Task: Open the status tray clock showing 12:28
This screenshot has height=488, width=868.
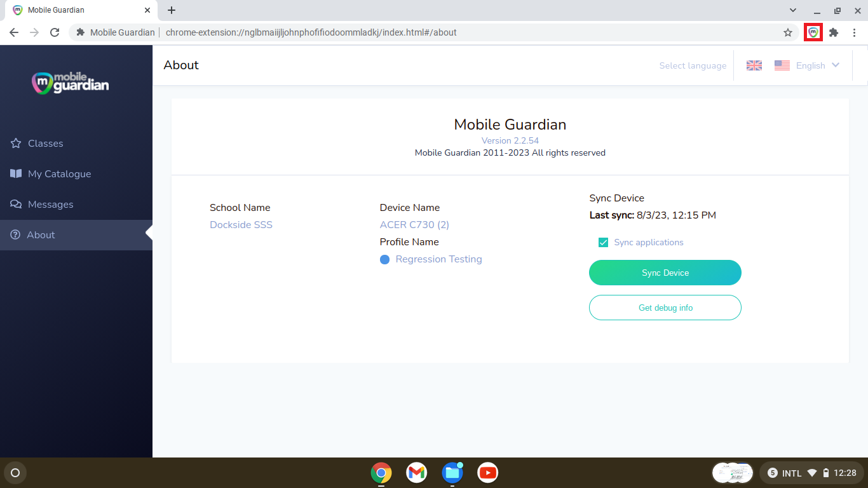Action: click(x=845, y=473)
